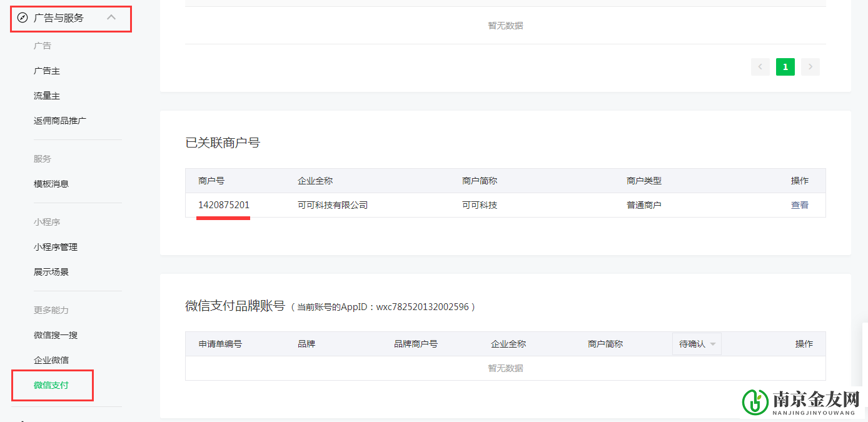Select page 1 in pagination
This screenshot has width=868, height=422.
tap(785, 67)
